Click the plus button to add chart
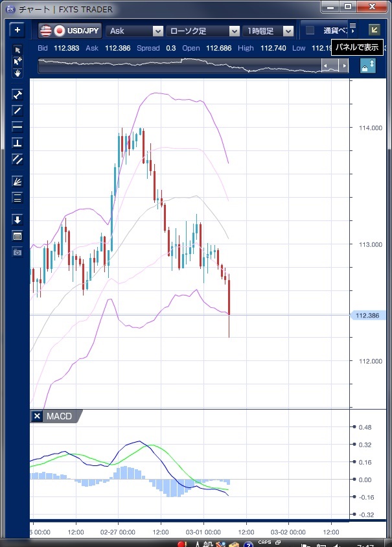This screenshot has height=547, width=392. (17, 30)
